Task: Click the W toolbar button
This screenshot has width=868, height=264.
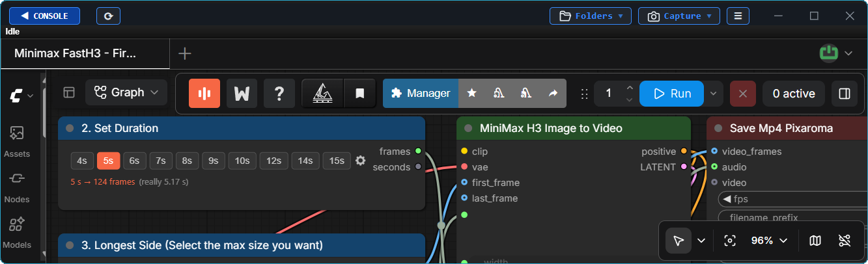Action: pos(242,94)
